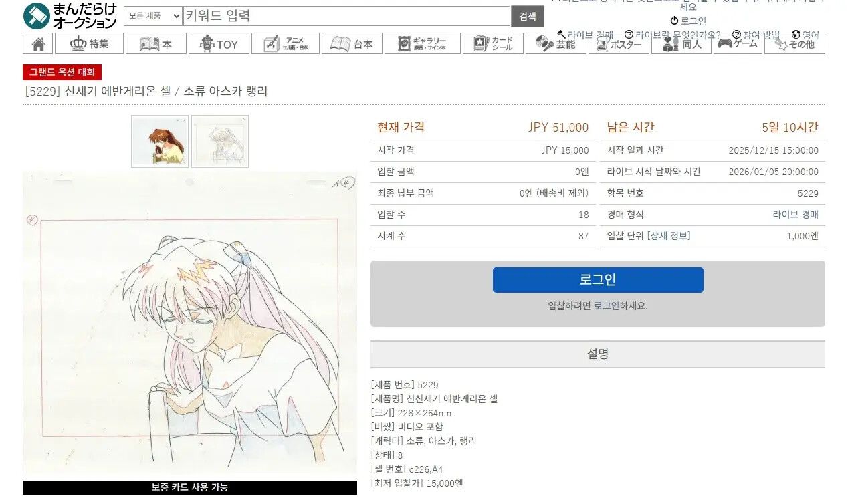This screenshot has height=504, width=854.
Task: Click the 5일 10시간 remaining time
Action: 790,128
